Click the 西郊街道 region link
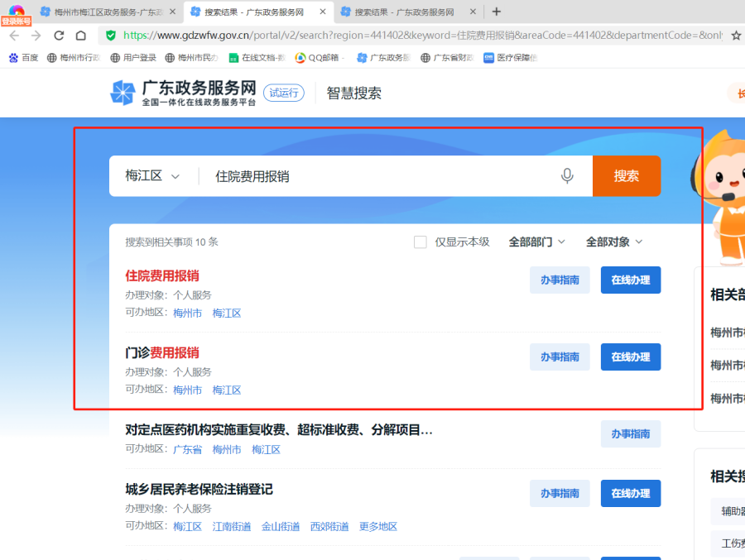Viewport: 745px width, 560px height. (329, 526)
